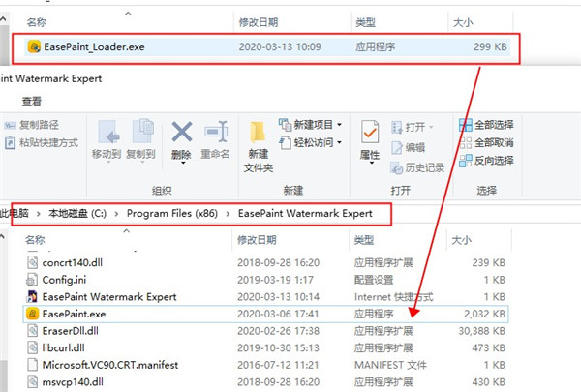
Task: Click EasePaint Watermark Expert breadcrumb
Action: [x=305, y=213]
